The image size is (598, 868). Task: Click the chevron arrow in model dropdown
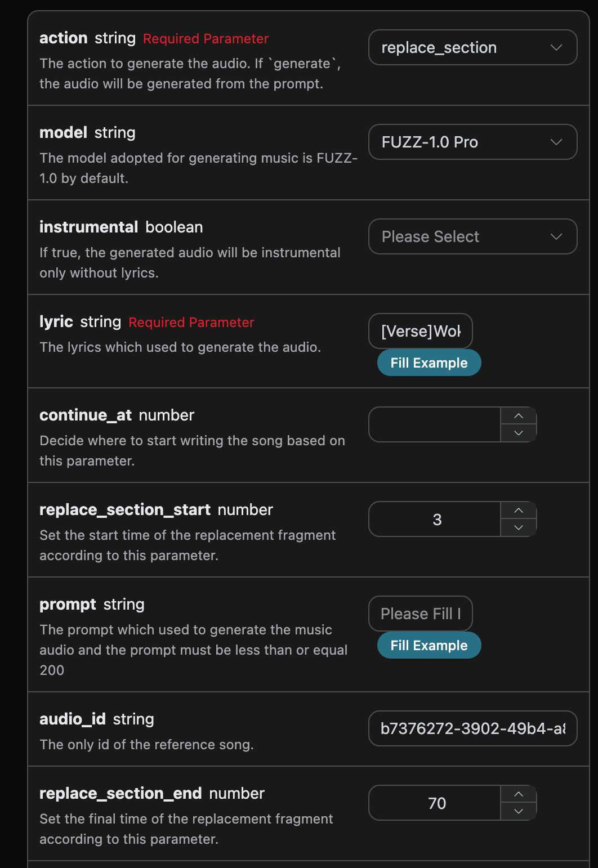pos(556,142)
